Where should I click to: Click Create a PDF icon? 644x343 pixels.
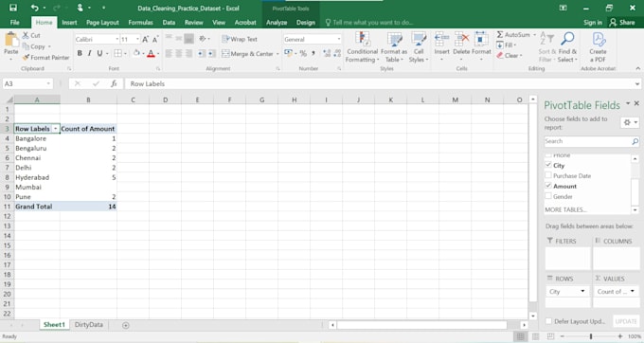click(x=598, y=40)
